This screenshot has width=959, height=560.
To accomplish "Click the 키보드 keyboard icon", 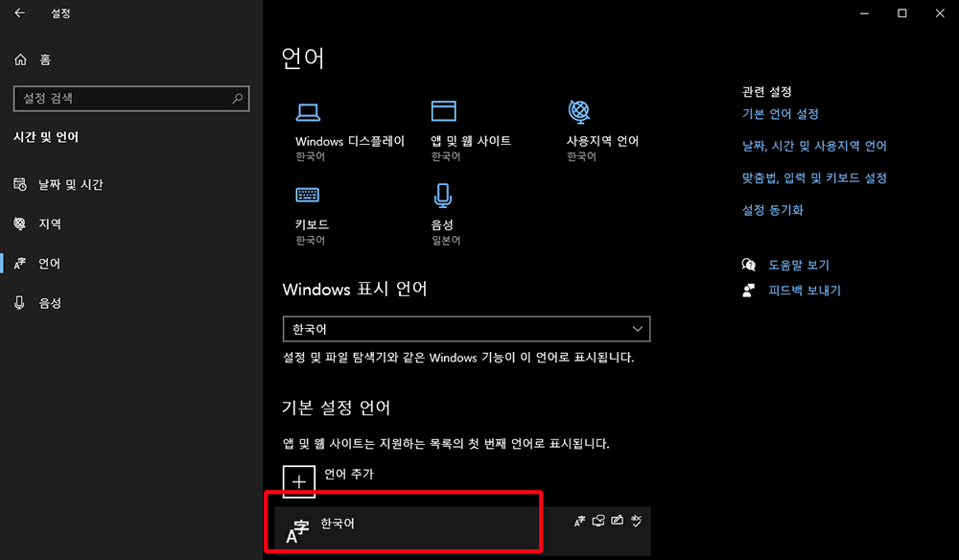I will coord(307,195).
